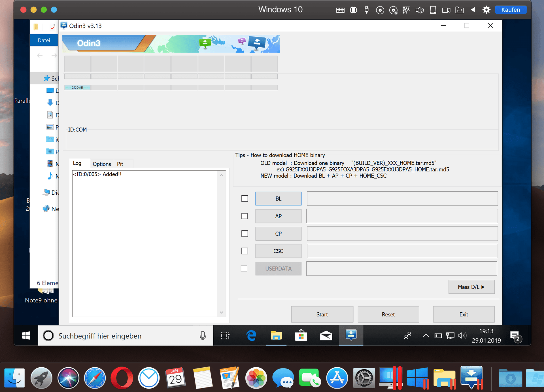The height and width of the screenshot is (392, 544).
Task: Click the CSC file select button
Action: pyautogui.click(x=278, y=251)
